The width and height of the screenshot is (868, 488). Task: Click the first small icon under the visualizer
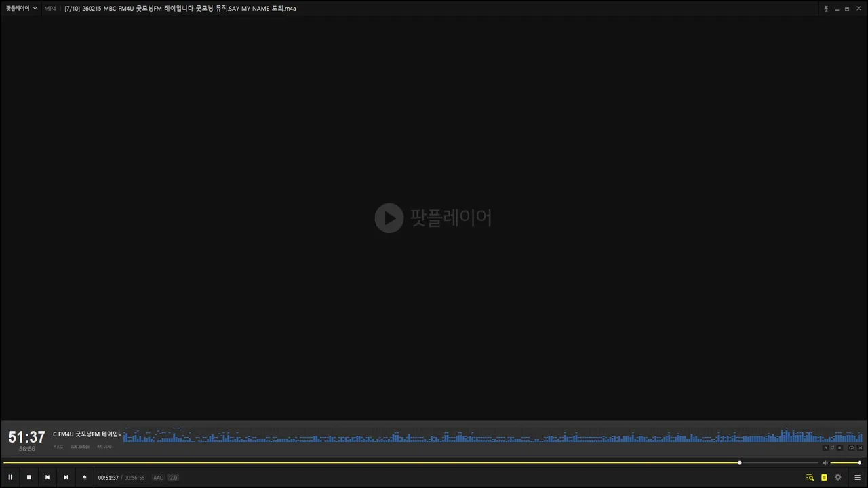click(825, 447)
